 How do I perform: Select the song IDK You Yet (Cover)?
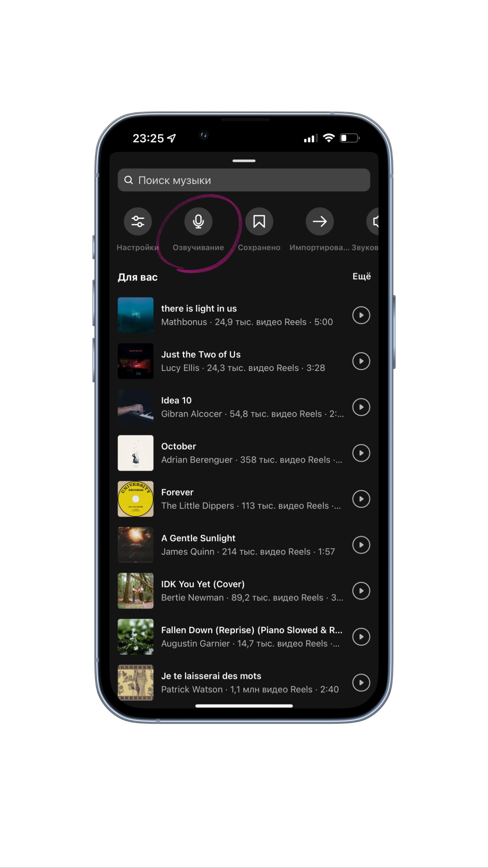point(244,591)
